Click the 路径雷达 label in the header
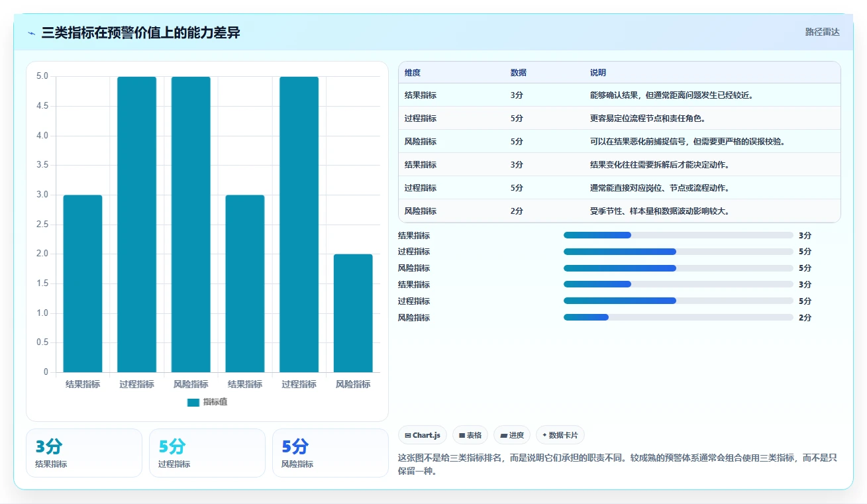Image resolution: width=867 pixels, height=504 pixels. (x=823, y=32)
